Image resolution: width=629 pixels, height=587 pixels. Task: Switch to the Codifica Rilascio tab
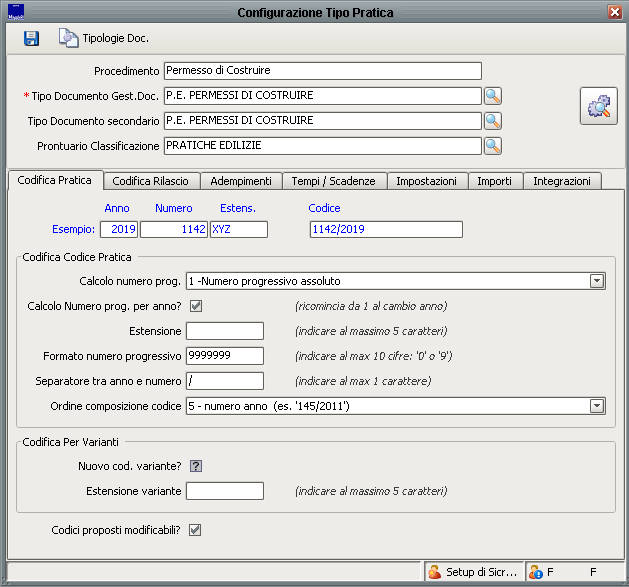[151, 181]
